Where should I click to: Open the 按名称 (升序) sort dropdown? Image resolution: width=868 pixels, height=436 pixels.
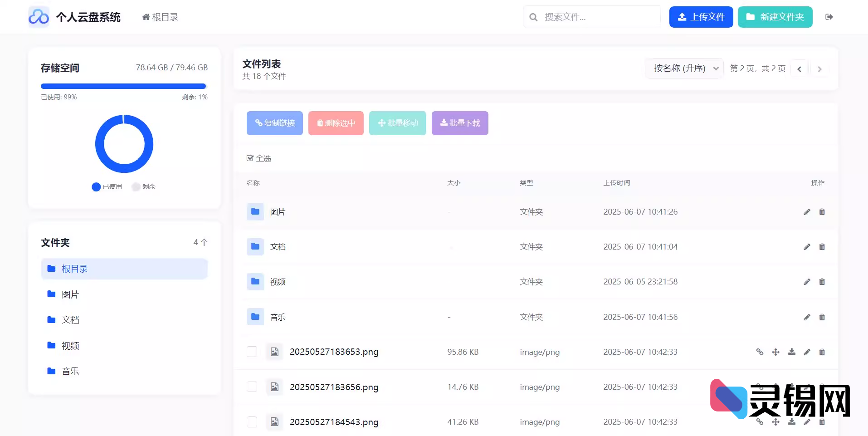(684, 68)
